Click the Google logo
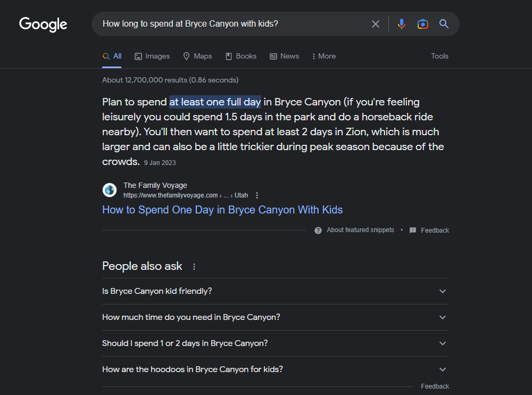Viewport: 532px width, 395px height. [43, 24]
